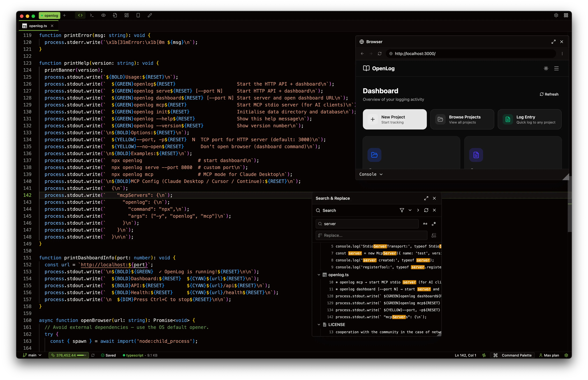588x380 pixels.
Task: Switch to the openlog.ts file tab
Action: point(38,26)
